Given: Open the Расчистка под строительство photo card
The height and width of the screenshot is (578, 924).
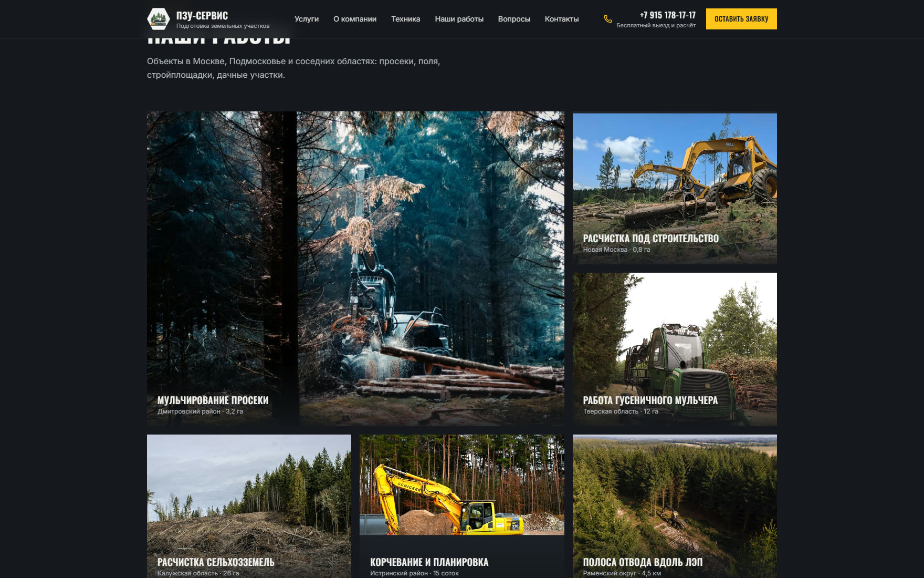Looking at the screenshot, I should pyautogui.click(x=675, y=188).
